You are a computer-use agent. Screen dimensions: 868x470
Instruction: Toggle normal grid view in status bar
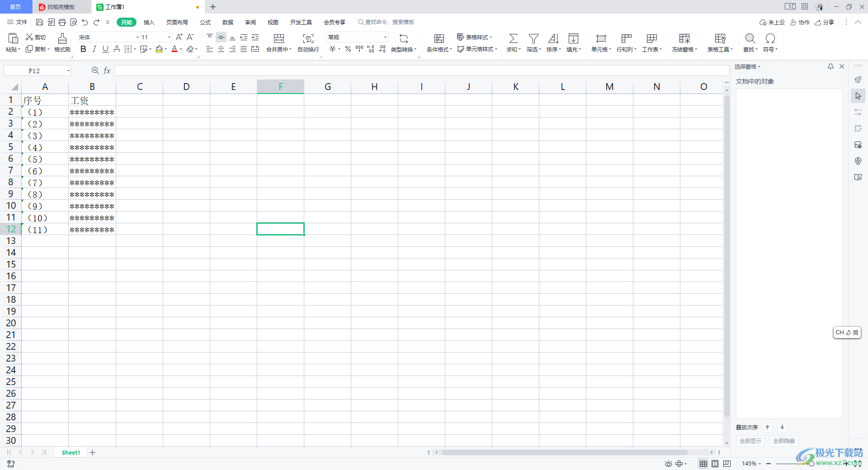(703, 464)
